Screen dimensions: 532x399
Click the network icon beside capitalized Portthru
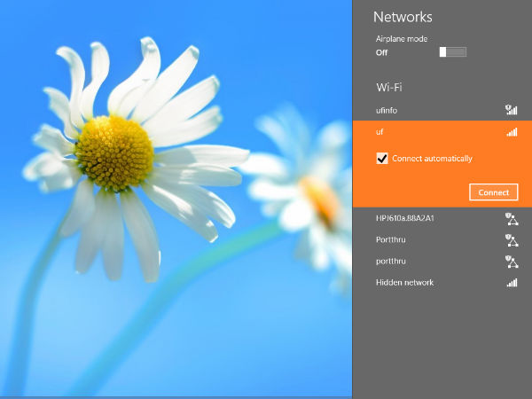point(511,239)
